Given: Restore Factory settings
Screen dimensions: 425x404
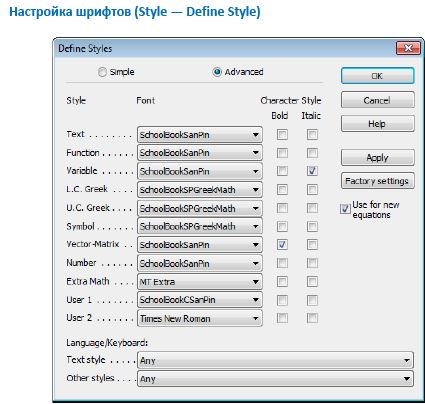Looking at the screenshot, I should click(x=378, y=181).
